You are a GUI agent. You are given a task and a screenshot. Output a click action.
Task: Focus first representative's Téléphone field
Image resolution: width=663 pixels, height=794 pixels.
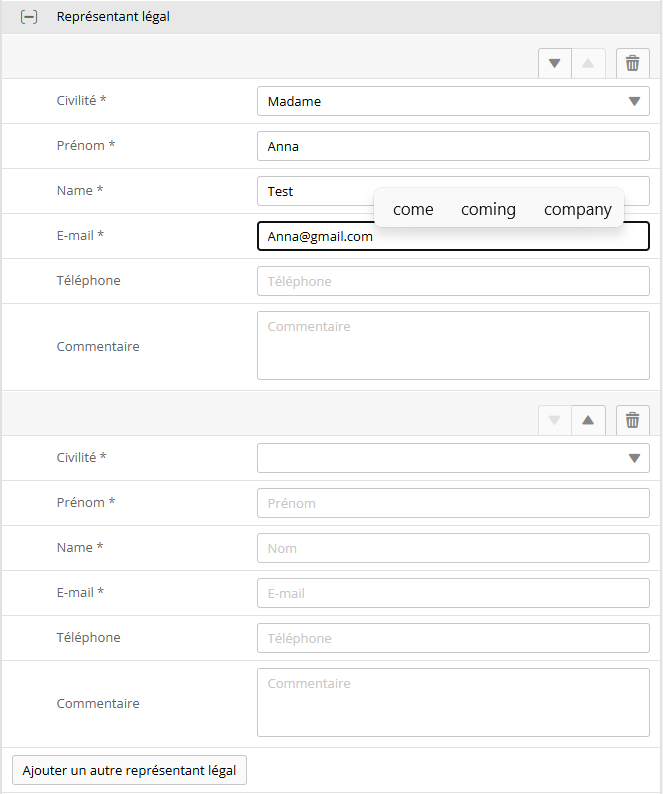pos(453,281)
